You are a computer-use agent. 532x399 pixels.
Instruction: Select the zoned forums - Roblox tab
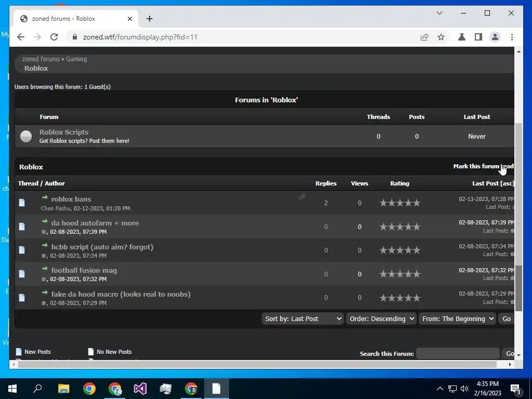tap(76, 19)
